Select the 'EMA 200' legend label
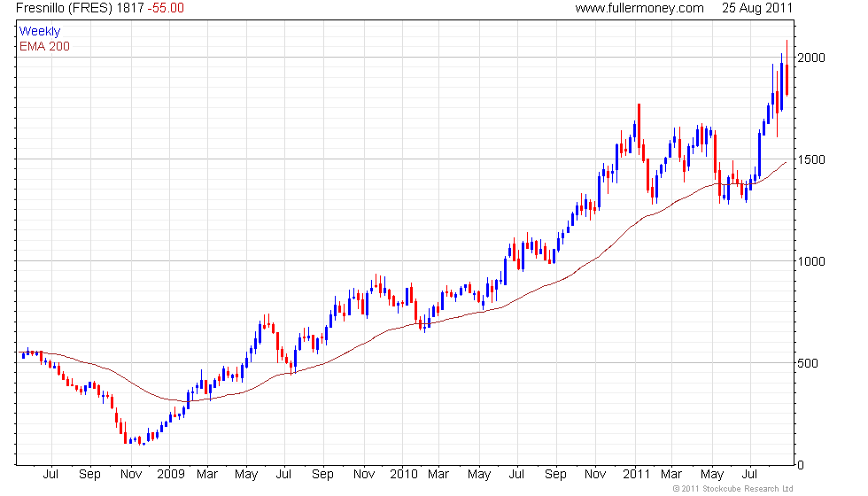 [44, 46]
